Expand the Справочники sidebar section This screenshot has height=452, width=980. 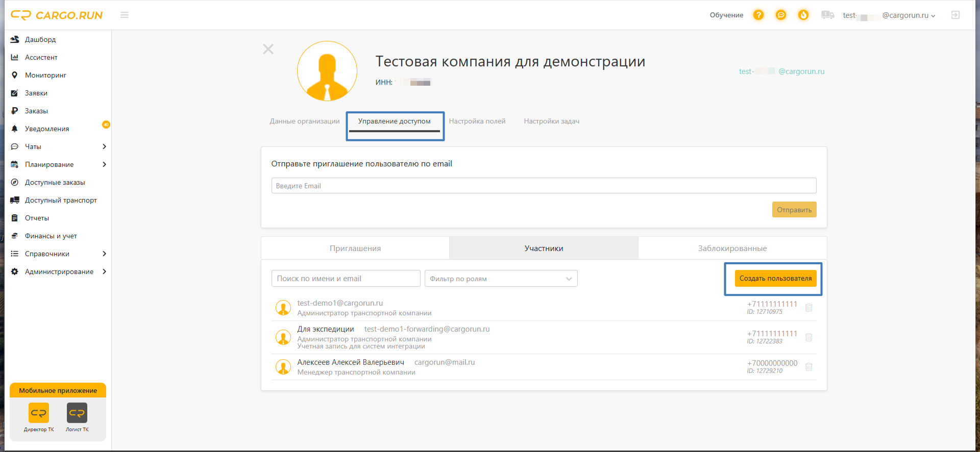[x=59, y=254]
